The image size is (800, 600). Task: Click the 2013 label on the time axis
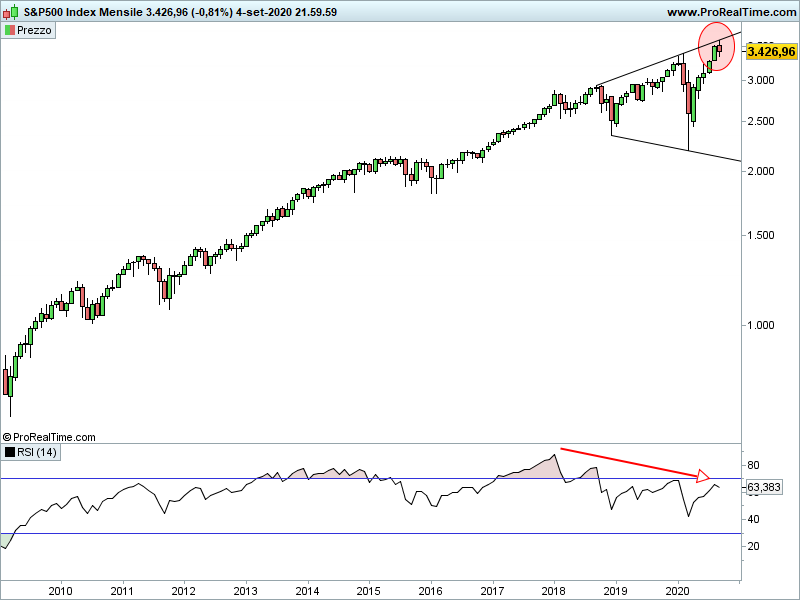245,591
